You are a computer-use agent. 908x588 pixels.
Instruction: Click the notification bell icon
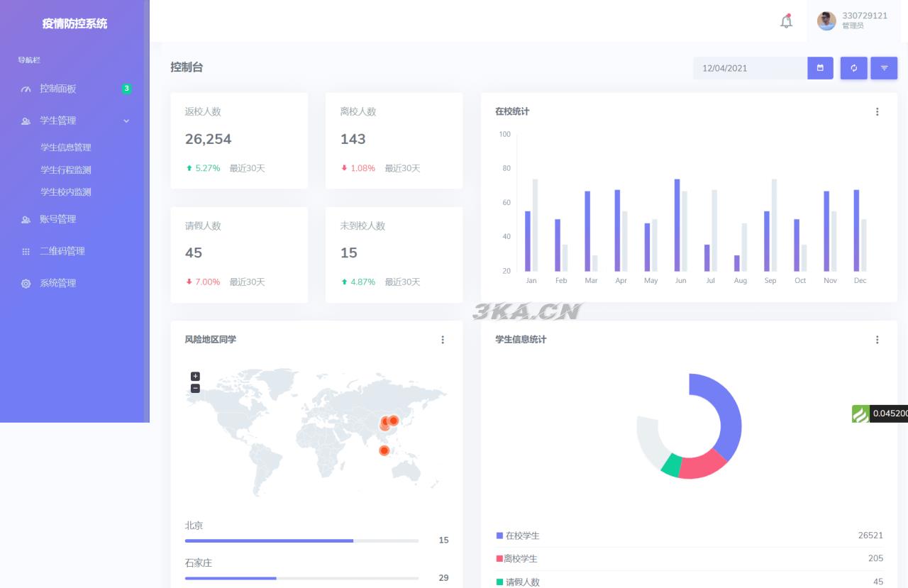(786, 21)
